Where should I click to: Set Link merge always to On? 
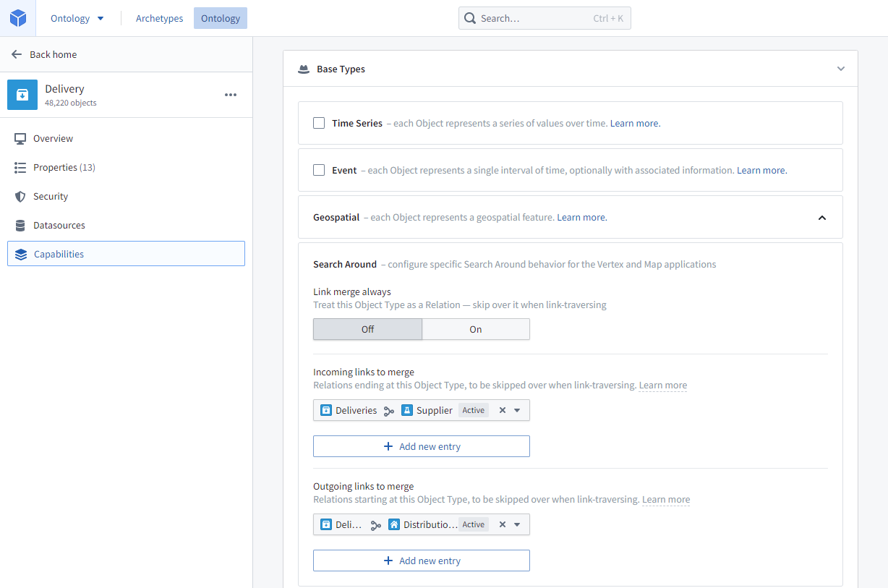[476, 329]
